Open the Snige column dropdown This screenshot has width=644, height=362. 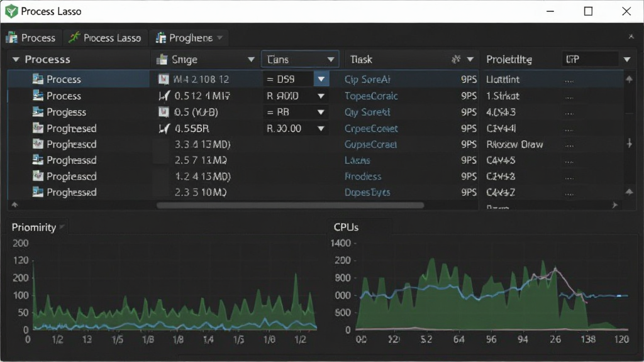tap(251, 60)
